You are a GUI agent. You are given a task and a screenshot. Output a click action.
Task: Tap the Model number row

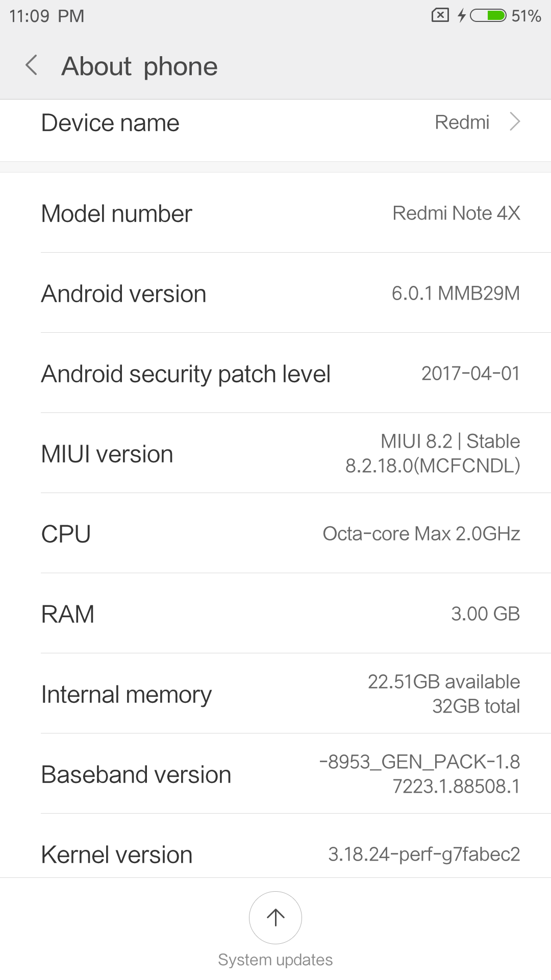pos(275,213)
